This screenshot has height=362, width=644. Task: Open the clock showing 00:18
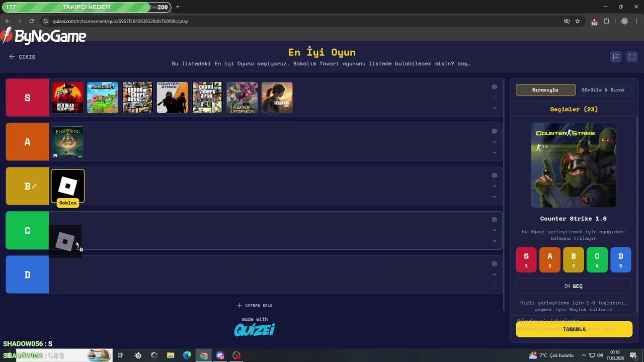click(x=615, y=355)
